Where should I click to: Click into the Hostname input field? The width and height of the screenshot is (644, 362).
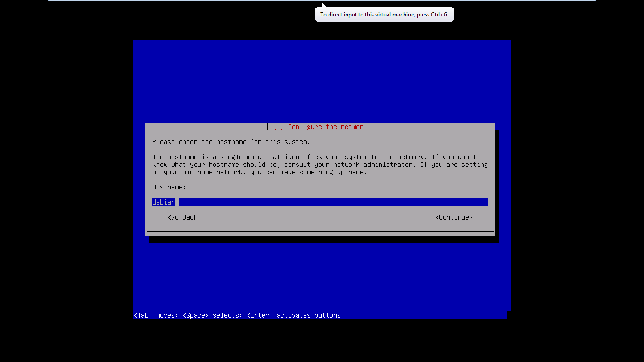tap(320, 202)
